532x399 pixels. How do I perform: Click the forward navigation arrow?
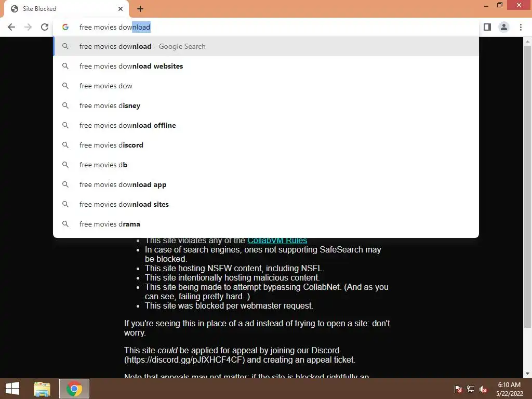pyautogui.click(x=28, y=27)
